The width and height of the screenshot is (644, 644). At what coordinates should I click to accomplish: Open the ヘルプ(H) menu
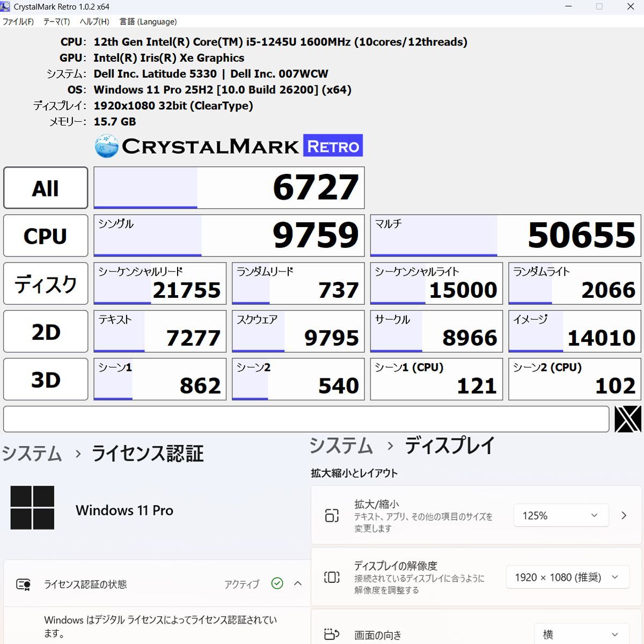[x=94, y=21]
